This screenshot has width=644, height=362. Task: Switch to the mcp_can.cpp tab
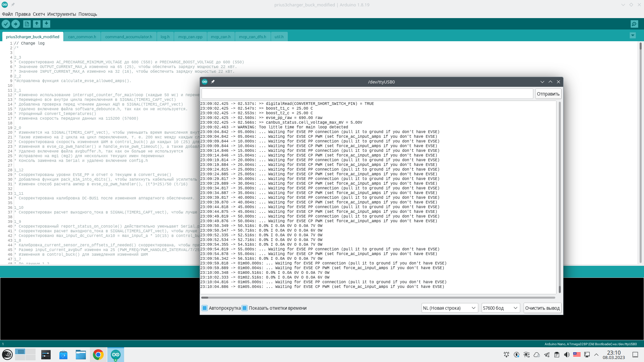190,37
